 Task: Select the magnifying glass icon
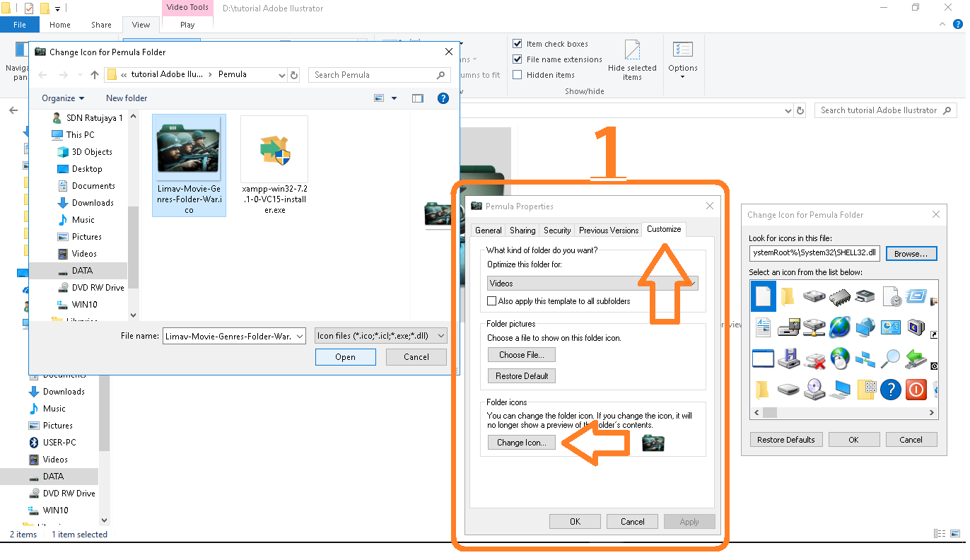pos(891,358)
